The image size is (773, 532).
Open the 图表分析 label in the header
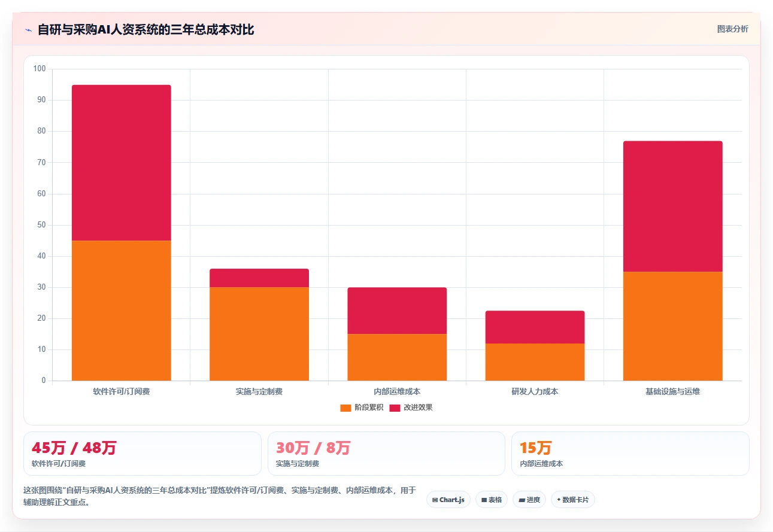(x=733, y=29)
